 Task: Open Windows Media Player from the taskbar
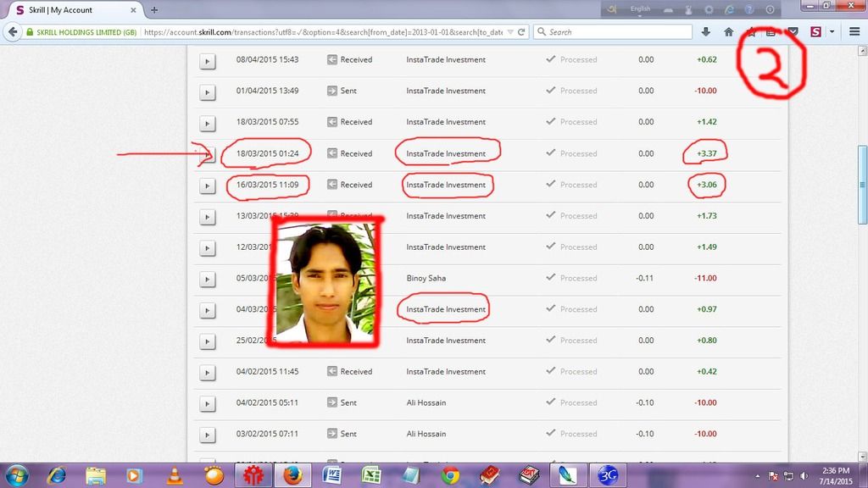coord(134,475)
